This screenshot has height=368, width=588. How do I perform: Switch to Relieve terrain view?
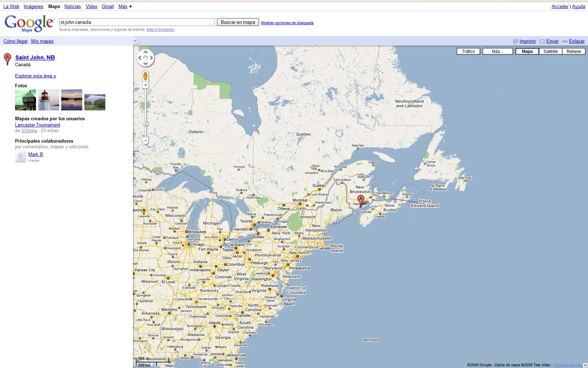[x=573, y=52]
